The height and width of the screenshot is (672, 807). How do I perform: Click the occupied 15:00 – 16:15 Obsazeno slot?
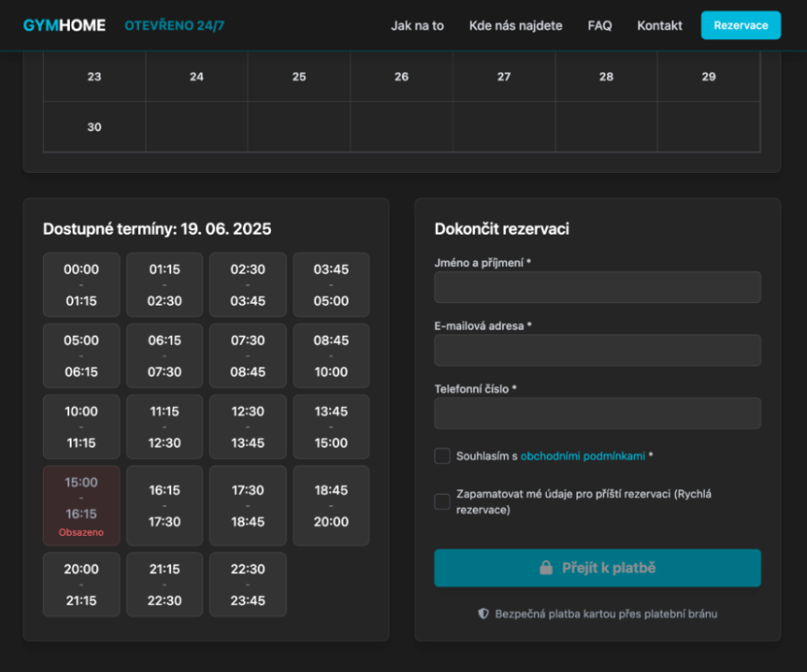point(82,506)
